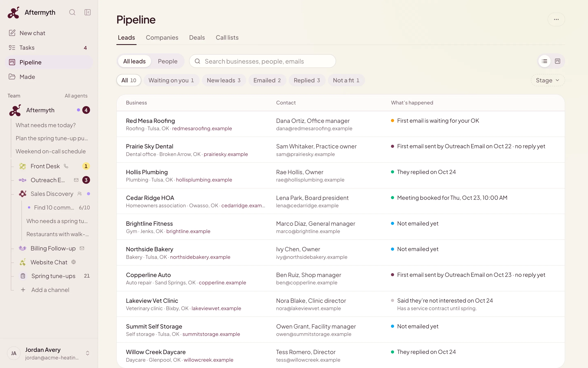Click the Aftermyth logo in sidebar header
The height and width of the screenshot is (368, 588).
[13, 12]
